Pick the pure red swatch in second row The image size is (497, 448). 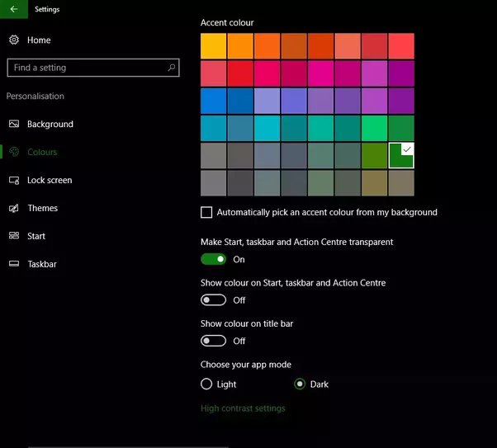click(x=240, y=73)
